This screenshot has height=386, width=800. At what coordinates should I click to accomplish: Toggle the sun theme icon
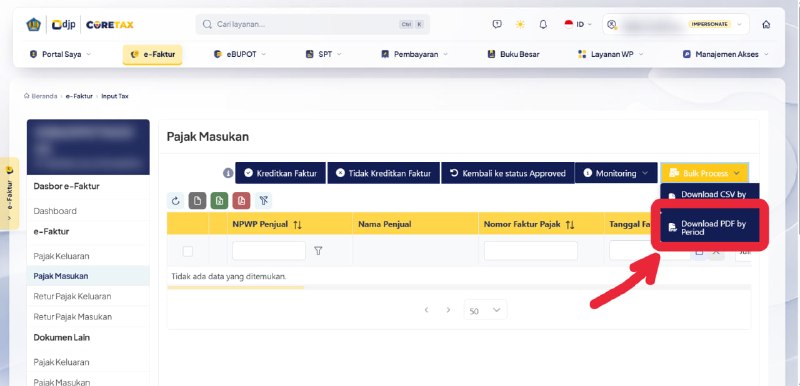tap(520, 24)
